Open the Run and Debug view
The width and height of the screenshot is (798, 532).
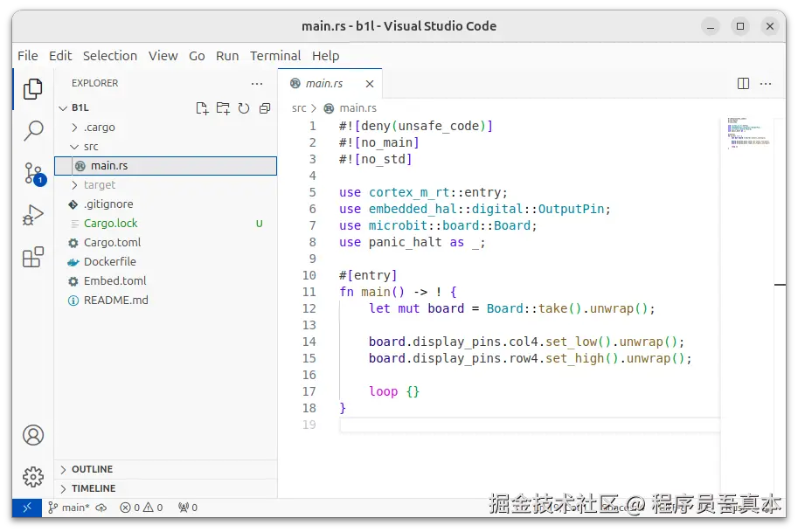[x=33, y=215]
